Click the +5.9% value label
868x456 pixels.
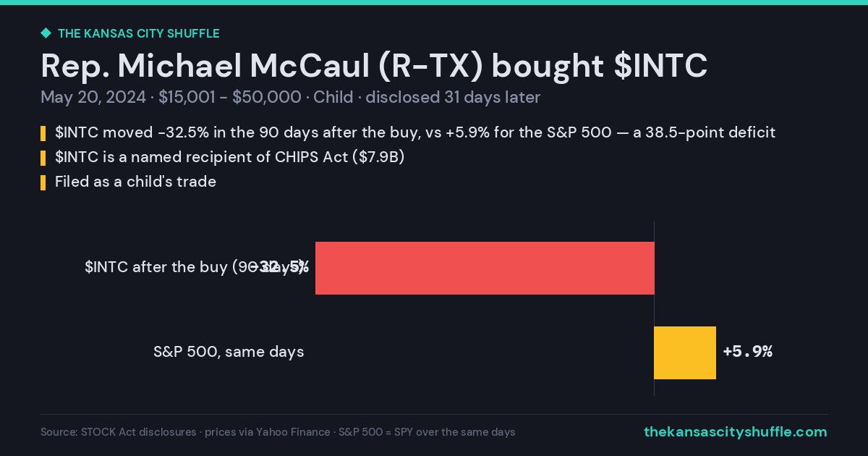pyautogui.click(x=748, y=352)
